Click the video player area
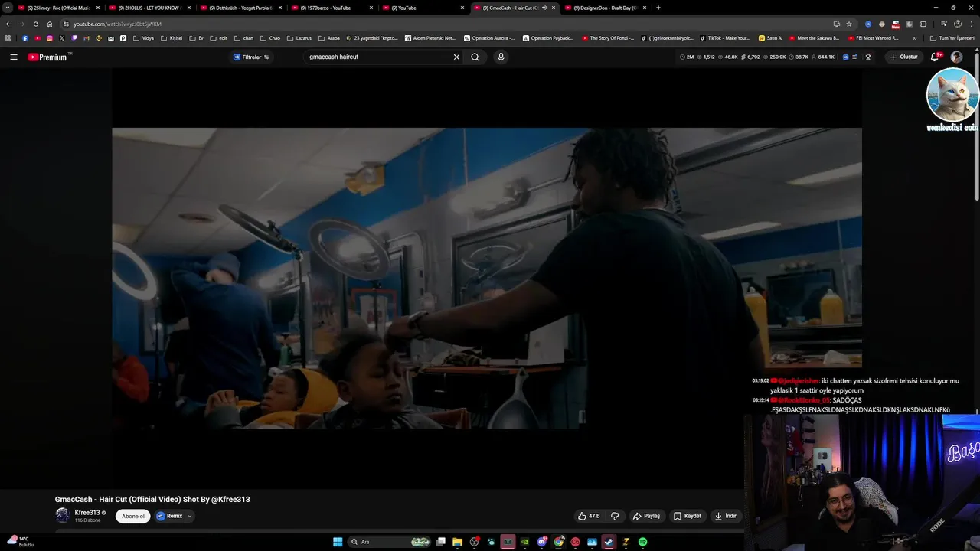Screen dimensions: 980x551 [487, 278]
